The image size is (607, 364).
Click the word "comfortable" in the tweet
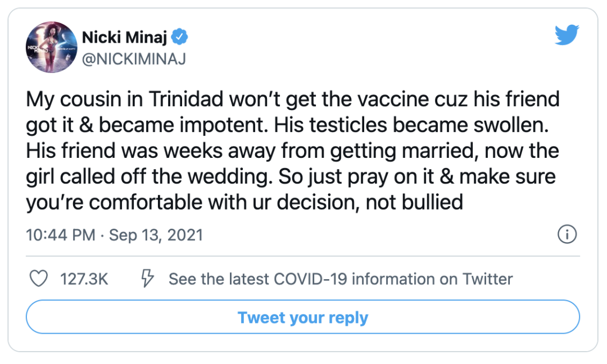coord(146,203)
